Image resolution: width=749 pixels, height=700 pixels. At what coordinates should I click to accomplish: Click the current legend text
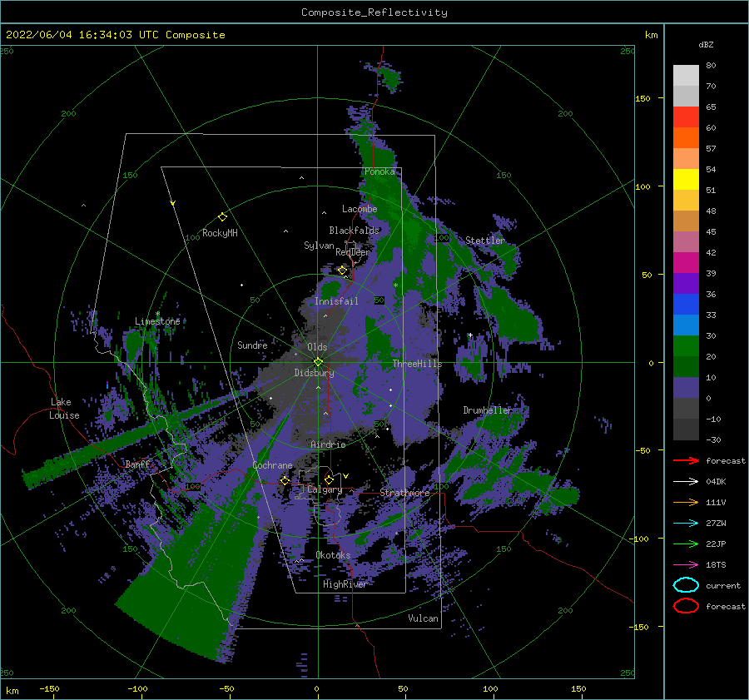point(723,585)
